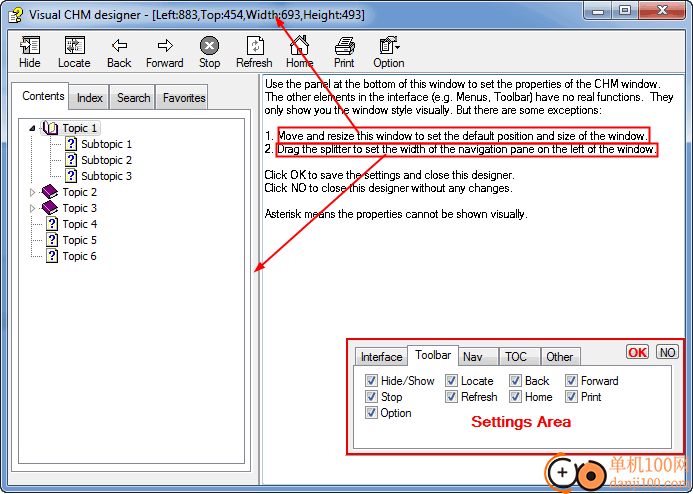The width and height of the screenshot is (693, 494).
Task: Click the Refresh toolbar icon
Action: pyautogui.click(x=255, y=46)
